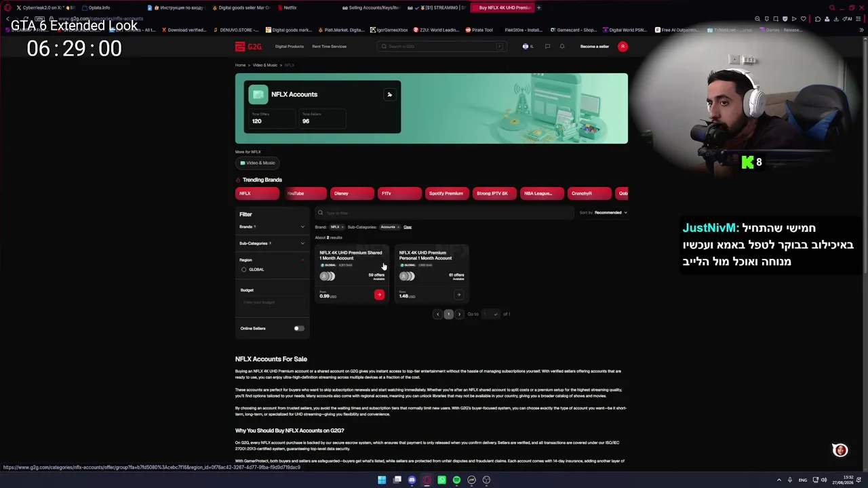
Task: Click the arrow on the 1.48 USD offer
Action: [458, 295]
